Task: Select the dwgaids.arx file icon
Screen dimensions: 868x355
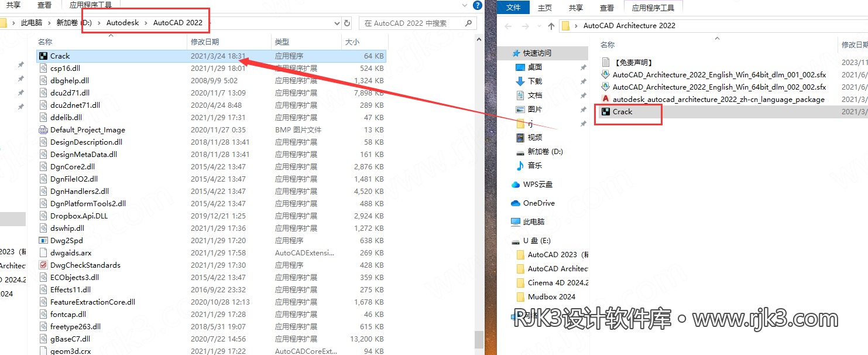Action: tap(43, 253)
